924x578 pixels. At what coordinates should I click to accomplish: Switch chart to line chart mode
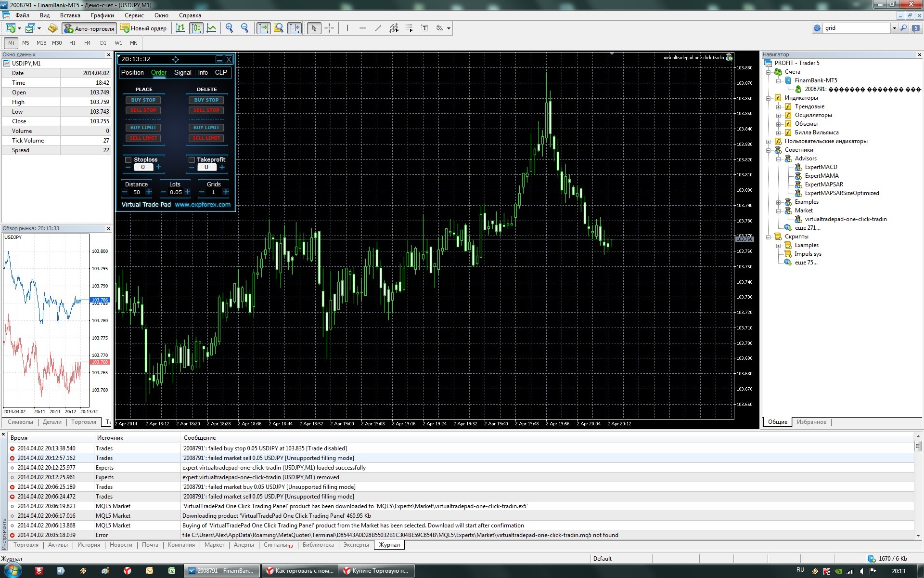pos(211,28)
